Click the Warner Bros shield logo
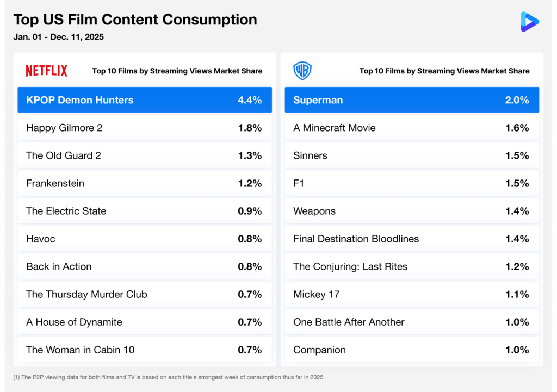 (302, 71)
